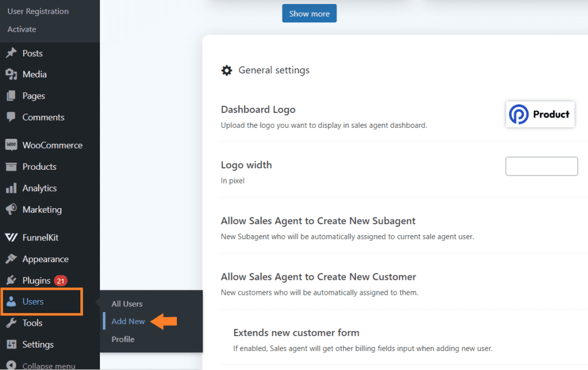Select Profile in the Users submenu
Image resolution: width=588 pixels, height=370 pixels.
tap(123, 339)
